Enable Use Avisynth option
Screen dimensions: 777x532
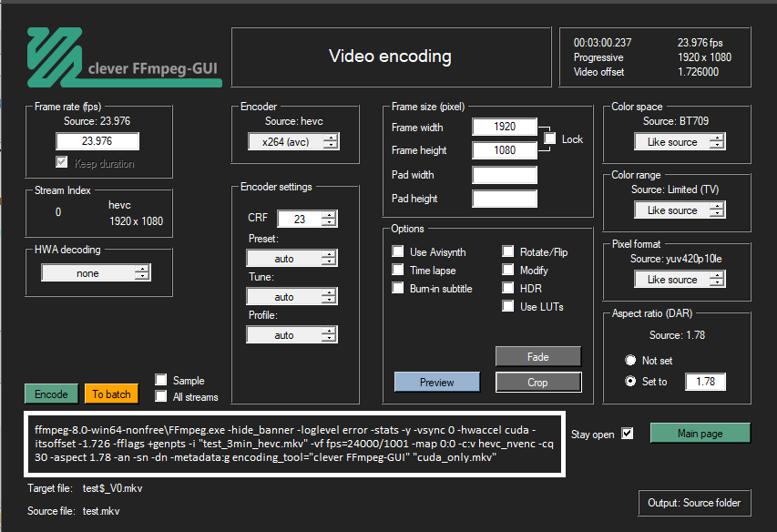(397, 251)
